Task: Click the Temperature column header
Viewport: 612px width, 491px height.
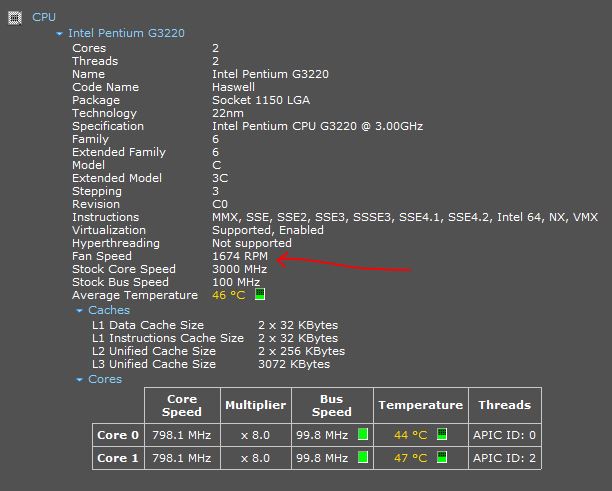Action: (x=420, y=405)
